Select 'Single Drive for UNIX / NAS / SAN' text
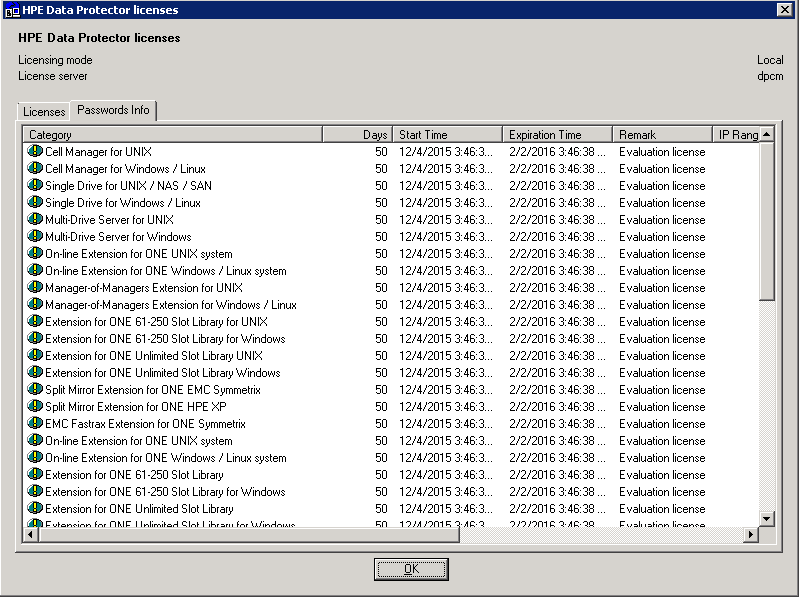 tap(128, 185)
